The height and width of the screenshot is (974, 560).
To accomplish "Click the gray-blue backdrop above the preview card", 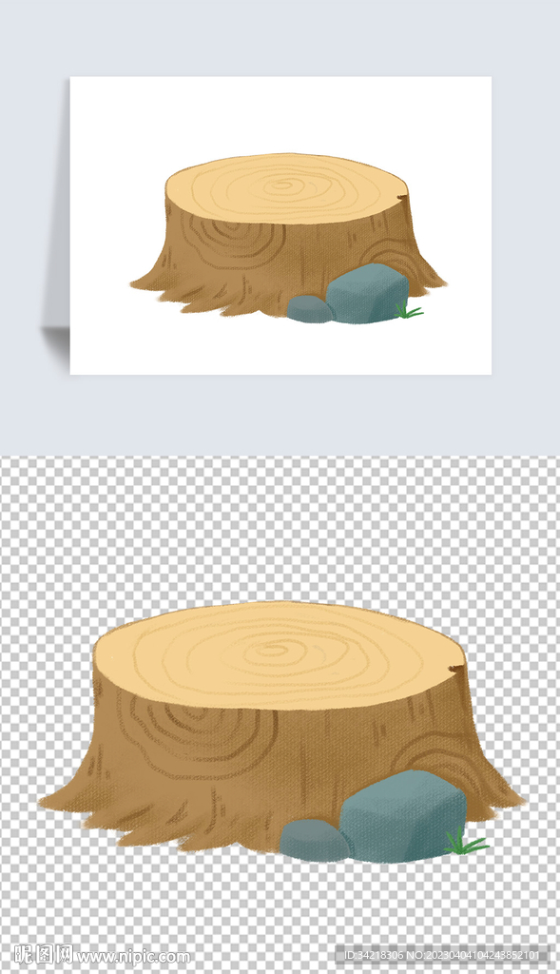I will click(280, 37).
